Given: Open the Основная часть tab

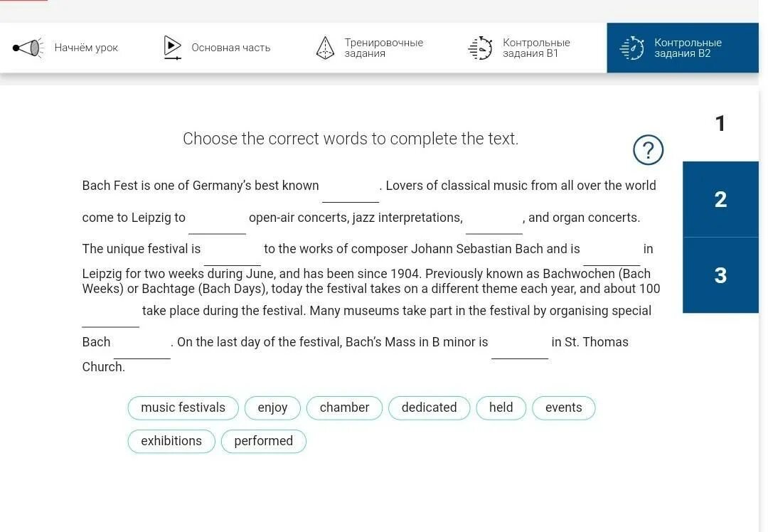Looking at the screenshot, I should [x=230, y=48].
